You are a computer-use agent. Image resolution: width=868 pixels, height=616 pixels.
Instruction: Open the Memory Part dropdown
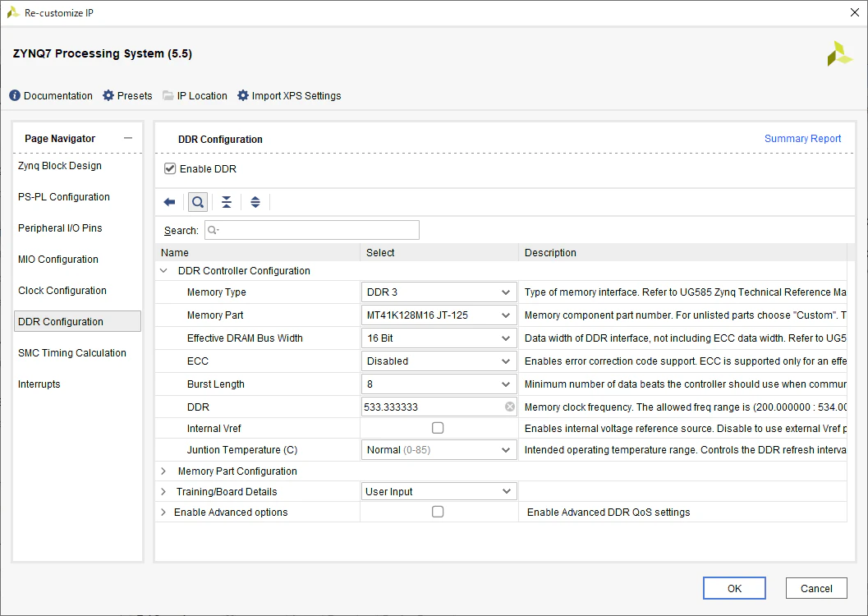coord(439,315)
